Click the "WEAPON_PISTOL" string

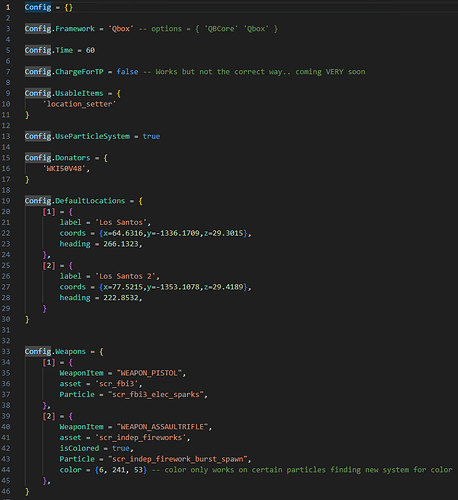tap(149, 373)
